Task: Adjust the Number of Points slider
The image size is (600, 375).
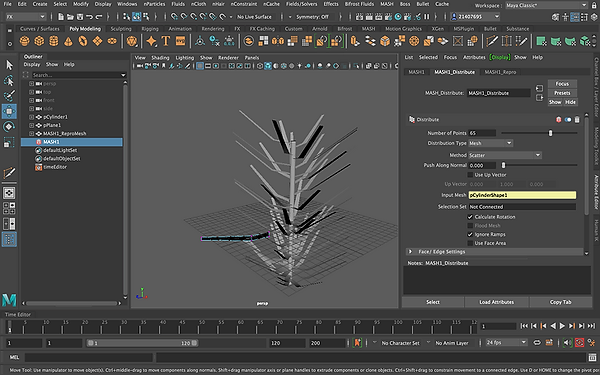Action: click(550, 133)
